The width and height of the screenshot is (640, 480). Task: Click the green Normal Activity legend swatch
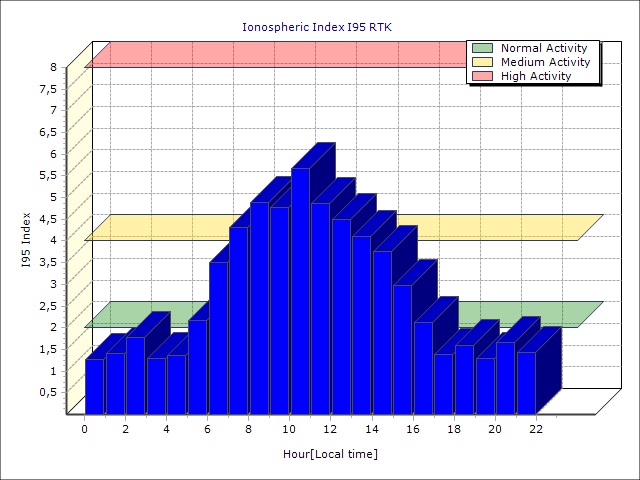pyautogui.click(x=482, y=48)
